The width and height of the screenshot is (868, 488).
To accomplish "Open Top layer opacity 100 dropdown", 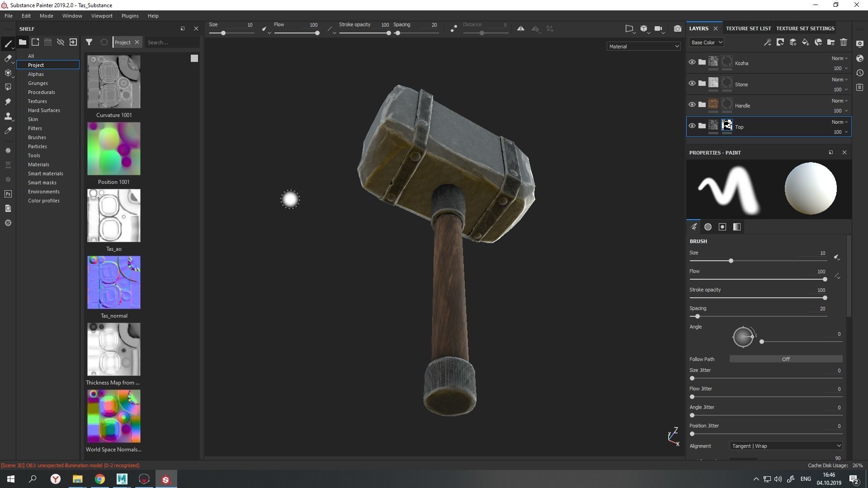I will [840, 132].
